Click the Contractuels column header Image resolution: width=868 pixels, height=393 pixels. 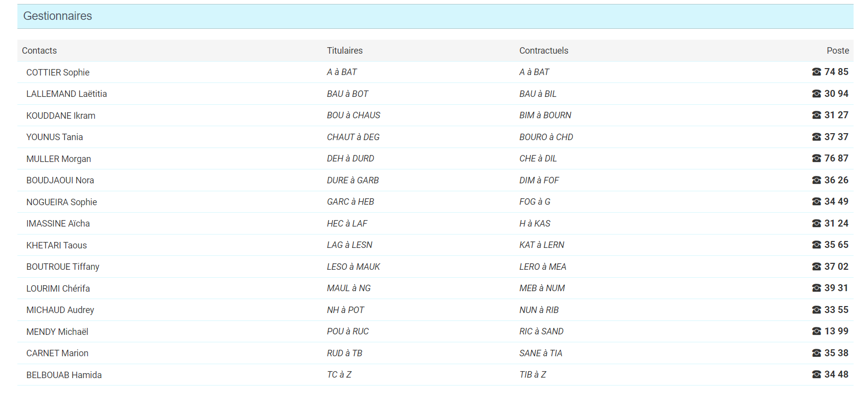click(544, 51)
